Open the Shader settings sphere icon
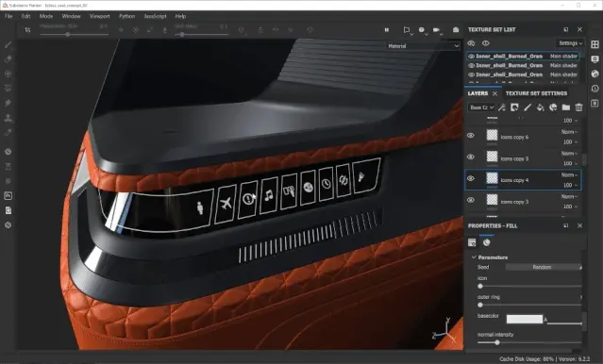Image resolution: width=603 pixels, height=364 pixels. (x=595, y=74)
